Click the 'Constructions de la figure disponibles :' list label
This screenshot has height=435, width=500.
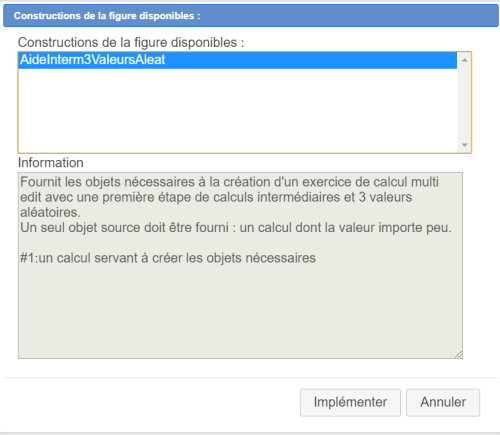click(131, 42)
